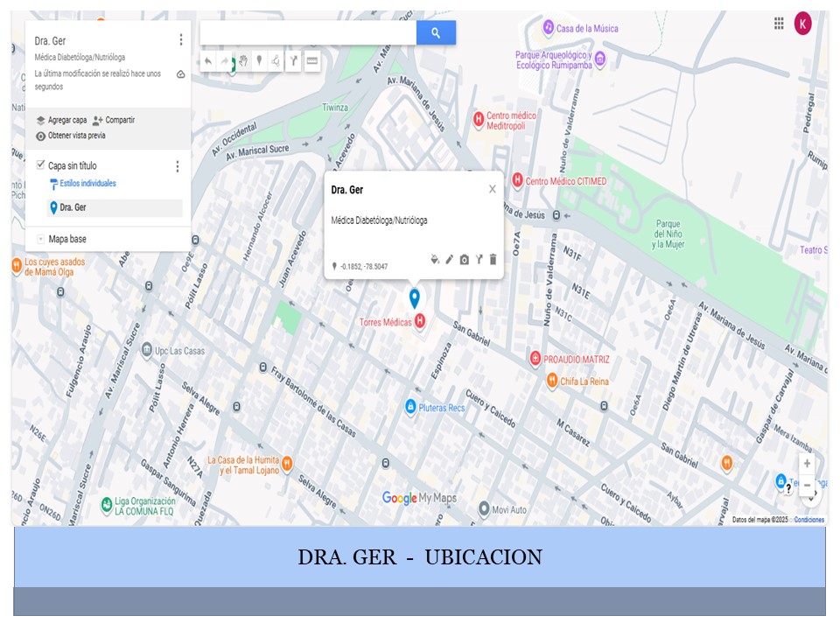Expand the Mapa base dropdown arrow
The height and width of the screenshot is (630, 840).
[x=40, y=239]
